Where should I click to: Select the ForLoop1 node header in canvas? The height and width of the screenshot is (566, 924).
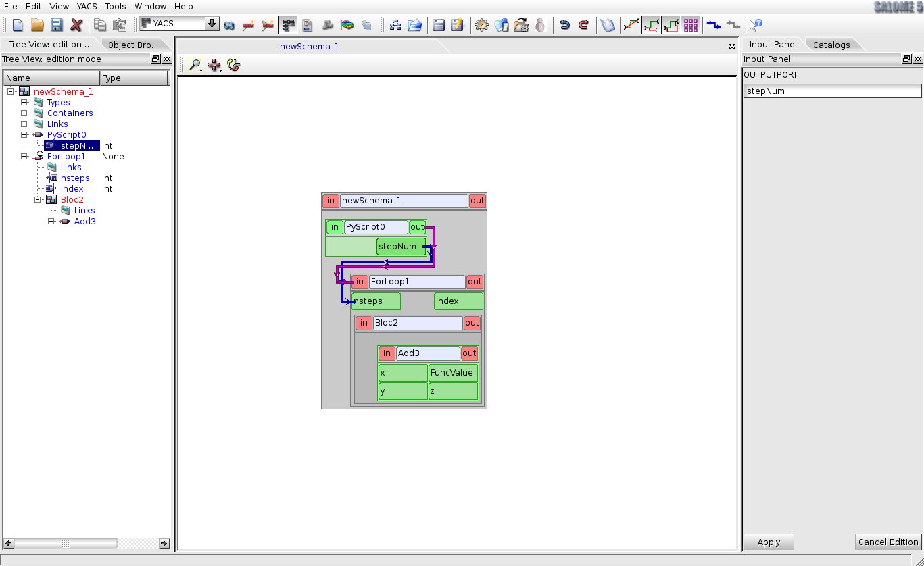[417, 282]
